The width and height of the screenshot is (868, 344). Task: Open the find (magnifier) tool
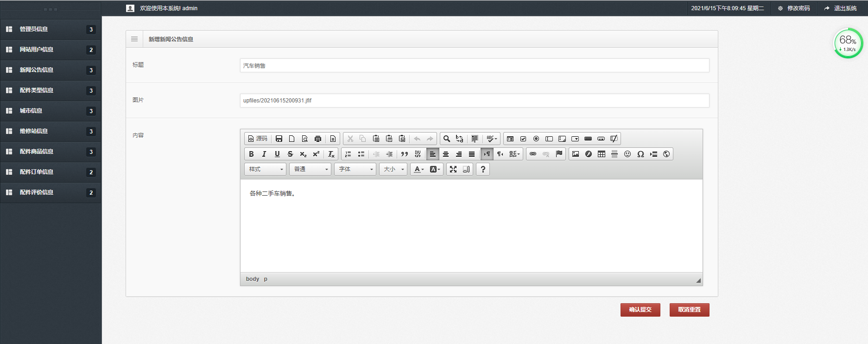[x=447, y=139]
